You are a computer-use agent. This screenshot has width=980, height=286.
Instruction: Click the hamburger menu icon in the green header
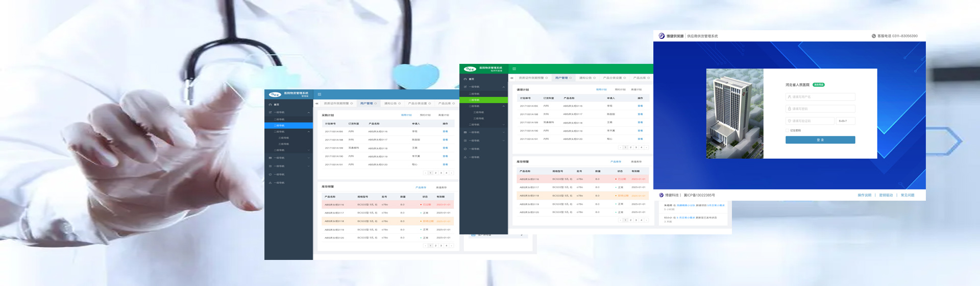(x=514, y=69)
